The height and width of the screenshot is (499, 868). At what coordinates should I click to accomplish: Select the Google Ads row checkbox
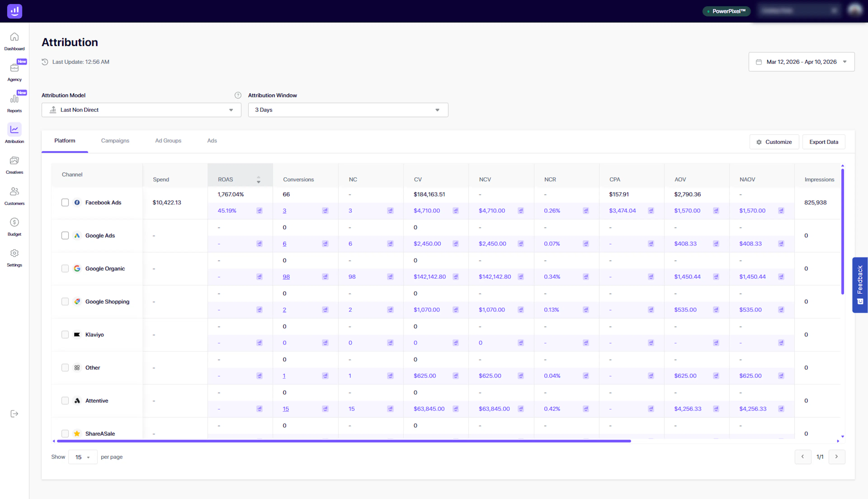[x=65, y=235]
